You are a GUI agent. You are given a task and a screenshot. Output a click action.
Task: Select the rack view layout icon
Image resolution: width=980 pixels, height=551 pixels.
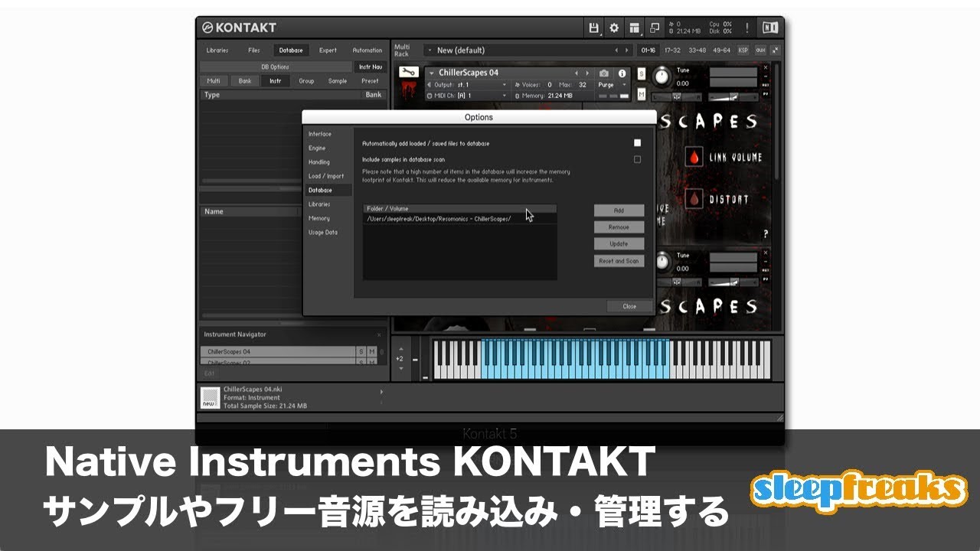click(x=633, y=27)
